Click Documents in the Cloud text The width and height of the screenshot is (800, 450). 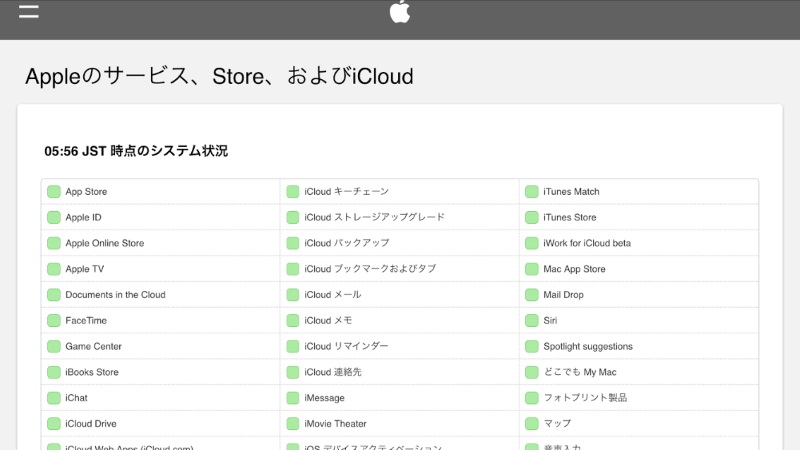point(115,295)
